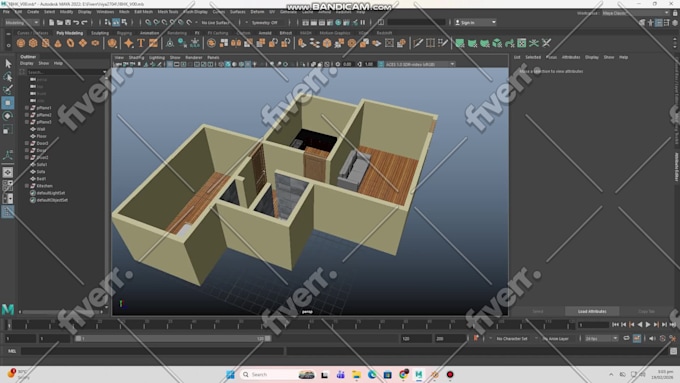Click the SVG shelf icon beside Type

coord(153,43)
